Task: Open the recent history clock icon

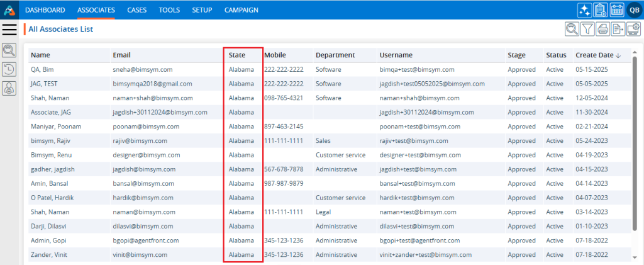Action: point(9,70)
